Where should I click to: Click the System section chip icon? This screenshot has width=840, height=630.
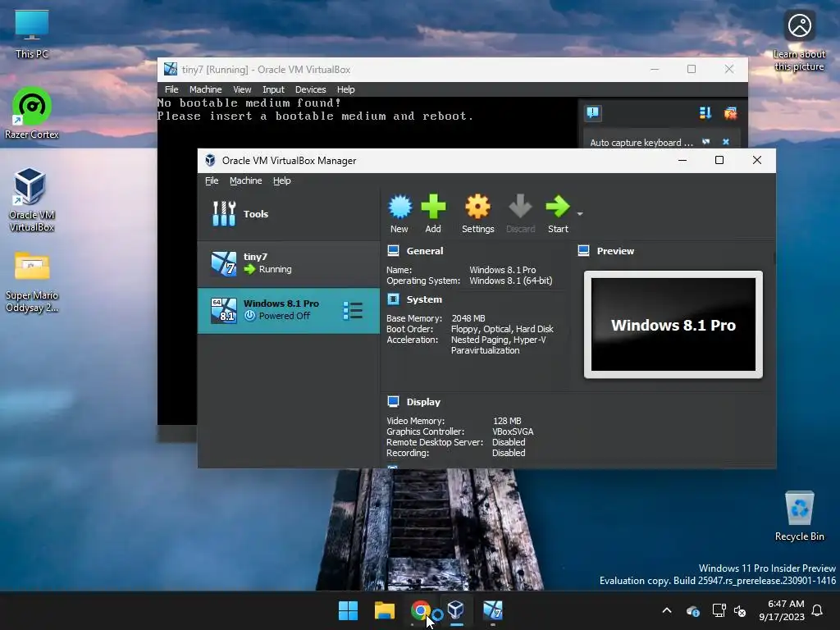point(393,299)
